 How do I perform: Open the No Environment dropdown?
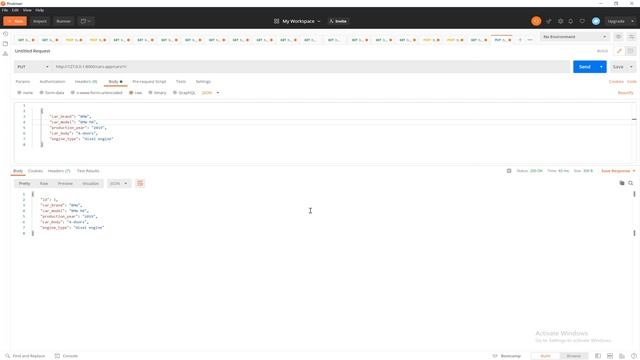pyautogui.click(x=575, y=37)
